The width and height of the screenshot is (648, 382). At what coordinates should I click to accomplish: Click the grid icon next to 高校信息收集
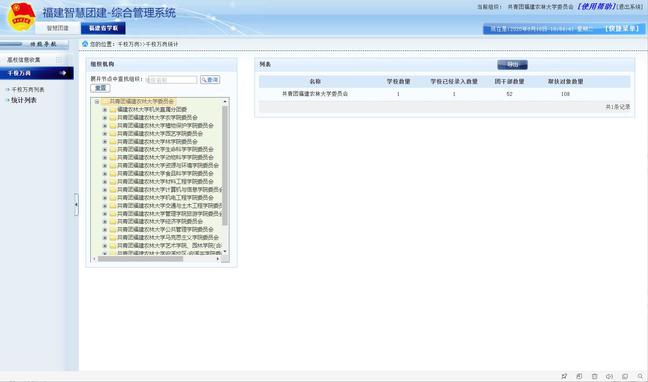click(59, 60)
